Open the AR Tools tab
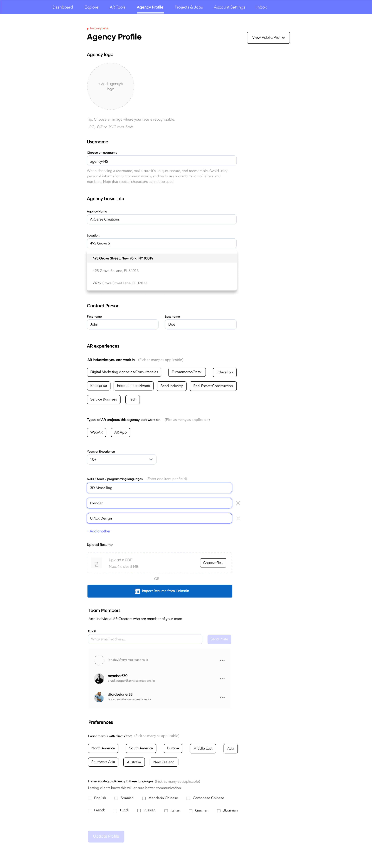Viewport: 372px width, 868px height. click(x=117, y=7)
